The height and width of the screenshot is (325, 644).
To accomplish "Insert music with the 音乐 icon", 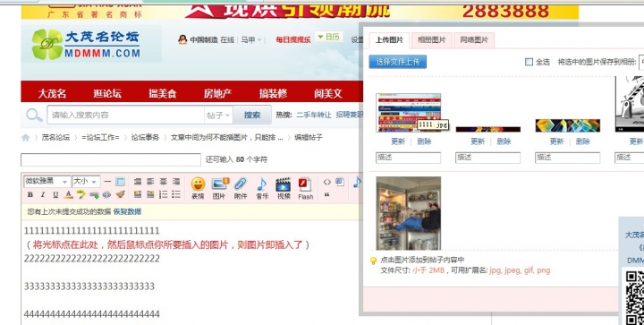I will (262, 188).
